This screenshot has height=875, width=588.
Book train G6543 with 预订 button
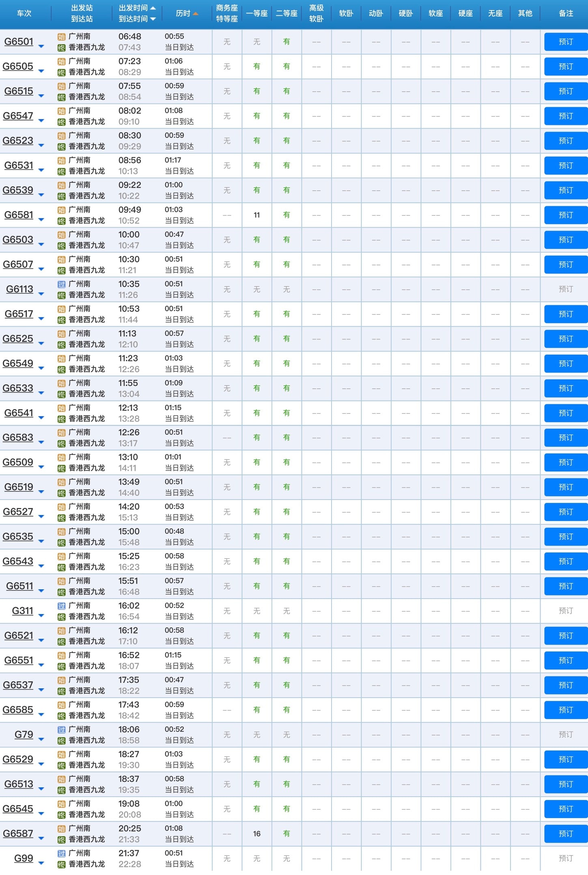[566, 561]
